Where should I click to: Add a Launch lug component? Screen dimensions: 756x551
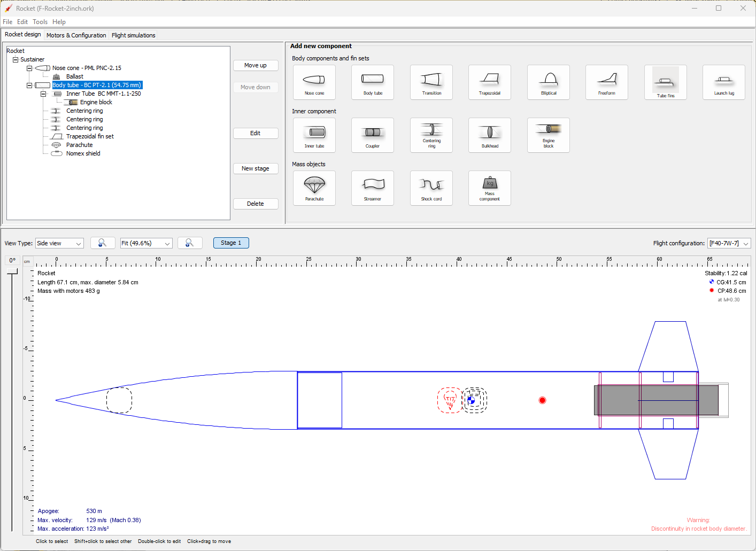[x=723, y=82]
